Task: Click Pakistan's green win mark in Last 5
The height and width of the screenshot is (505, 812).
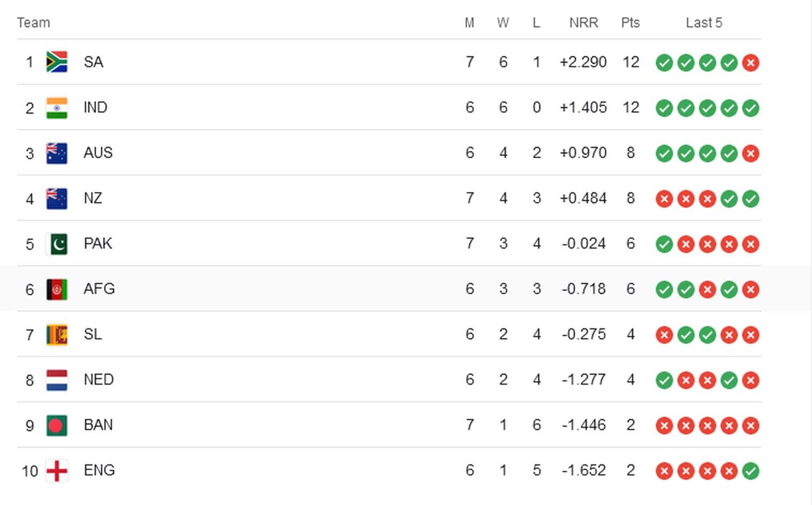Action: coord(664,244)
